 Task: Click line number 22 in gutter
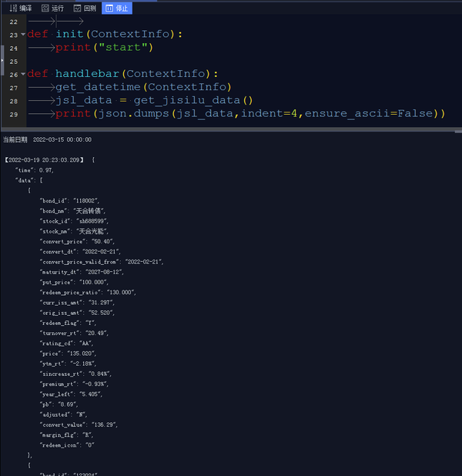point(14,22)
